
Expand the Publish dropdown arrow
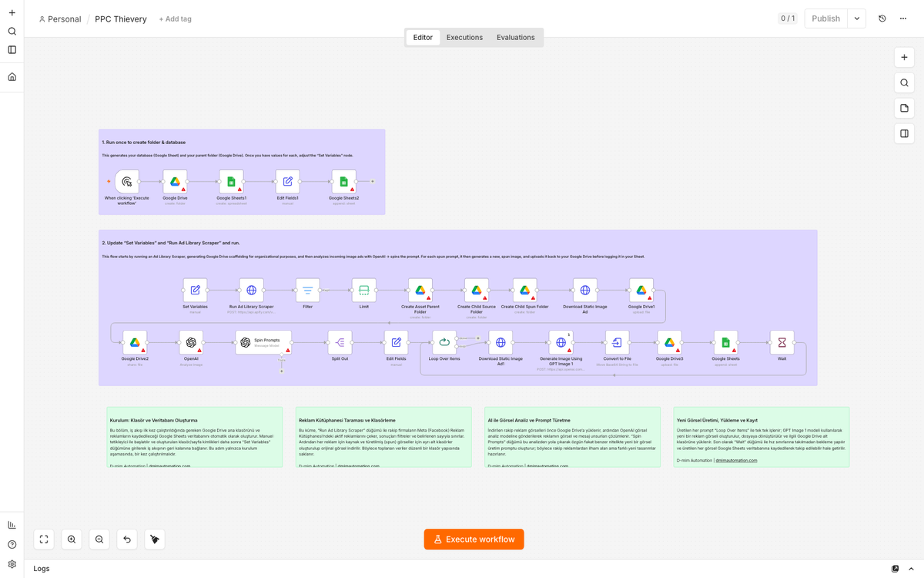tap(857, 18)
